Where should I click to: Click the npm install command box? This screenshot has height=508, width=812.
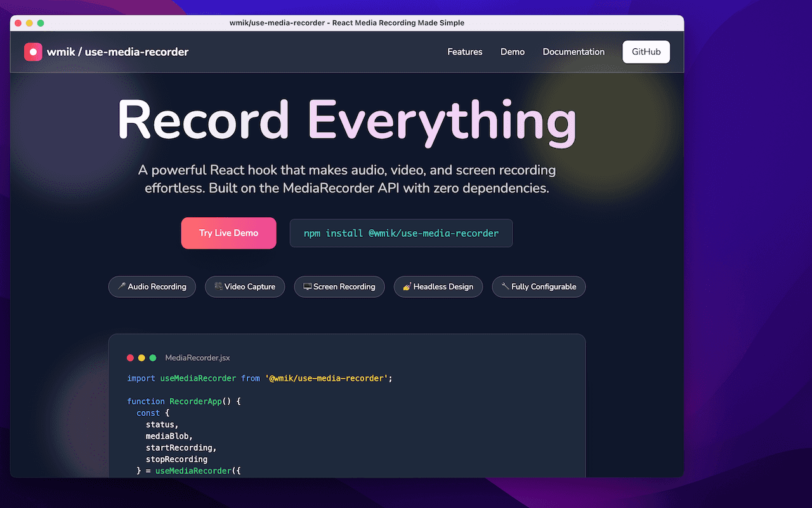pyautogui.click(x=401, y=233)
